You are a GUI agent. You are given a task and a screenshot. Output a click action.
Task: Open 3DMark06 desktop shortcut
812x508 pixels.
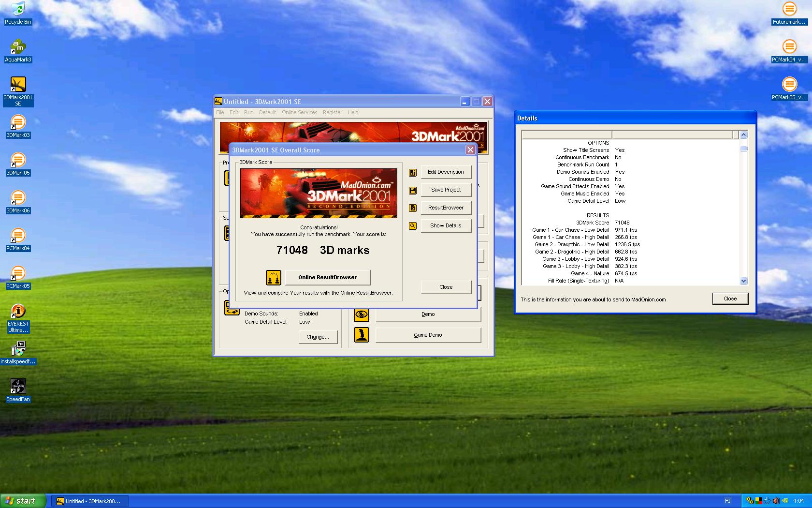18,202
